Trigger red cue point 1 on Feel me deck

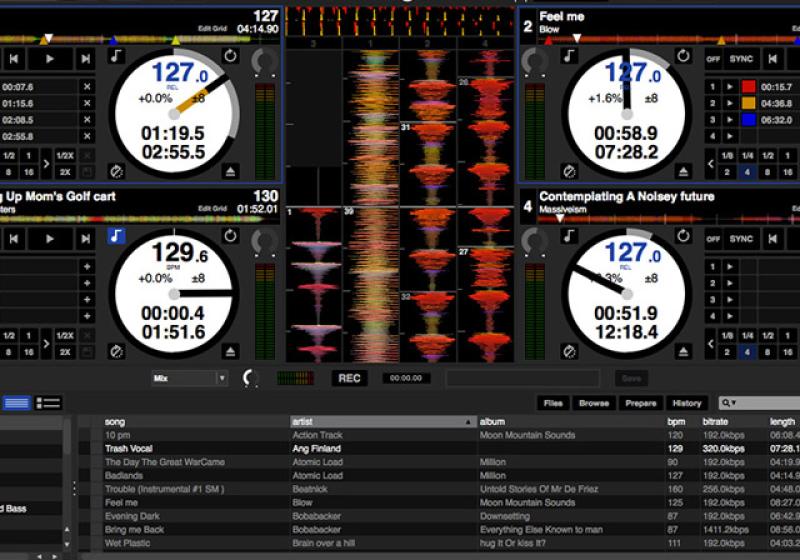(712, 87)
